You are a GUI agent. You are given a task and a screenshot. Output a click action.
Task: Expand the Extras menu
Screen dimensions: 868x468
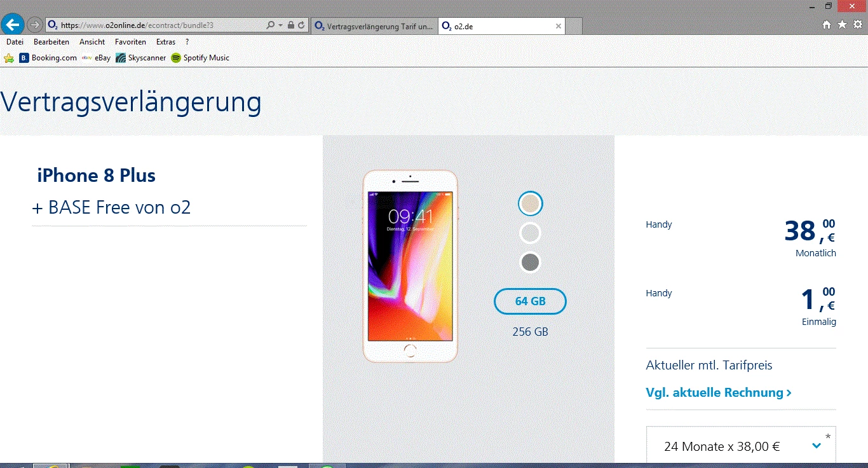coord(165,41)
